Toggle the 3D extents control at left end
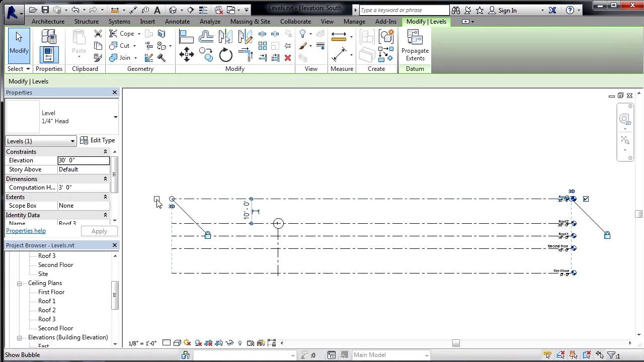Image resolution: width=644 pixels, height=362 pixels. [x=172, y=206]
